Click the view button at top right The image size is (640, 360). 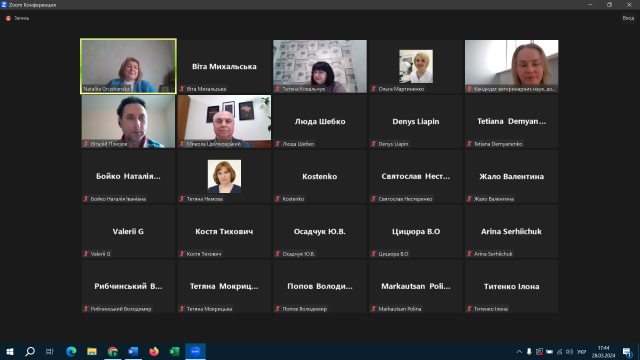[x=628, y=18]
